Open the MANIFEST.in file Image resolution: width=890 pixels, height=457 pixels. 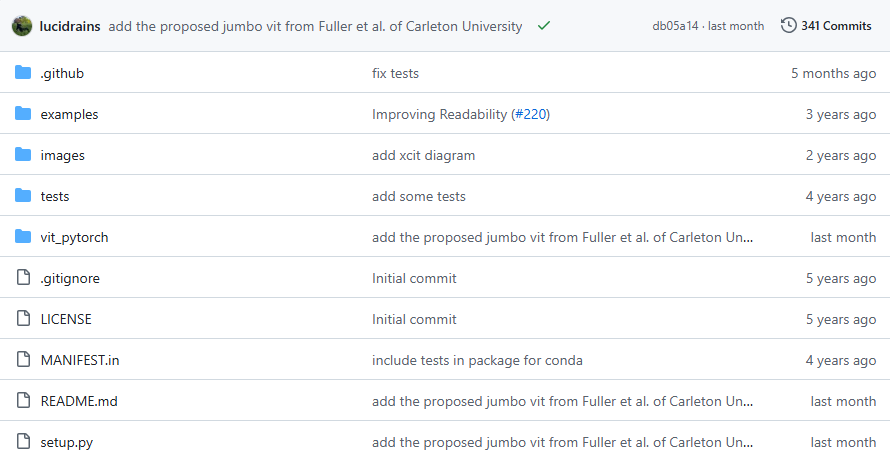80,360
